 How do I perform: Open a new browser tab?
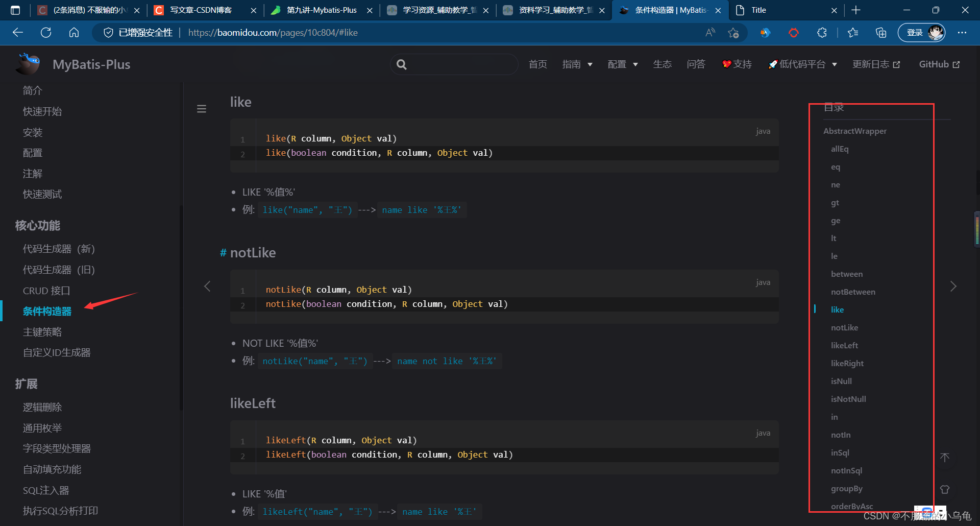click(856, 10)
